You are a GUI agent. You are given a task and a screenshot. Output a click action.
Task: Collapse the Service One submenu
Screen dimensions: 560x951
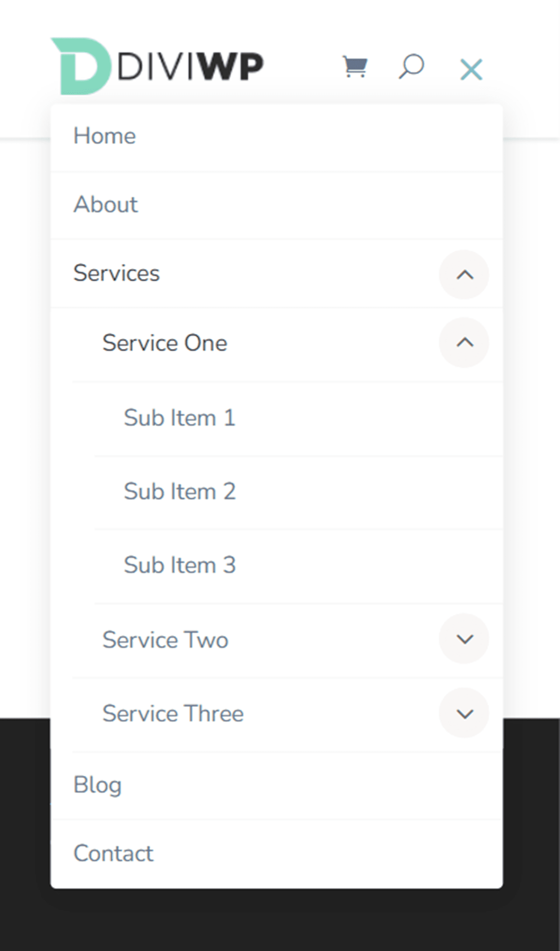(x=464, y=342)
